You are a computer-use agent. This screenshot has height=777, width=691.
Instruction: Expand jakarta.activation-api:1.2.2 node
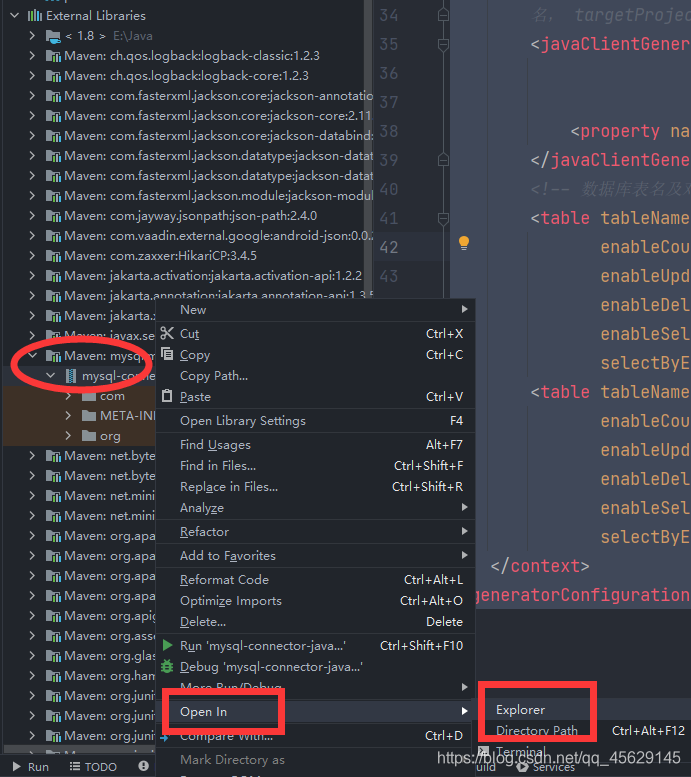point(32,276)
